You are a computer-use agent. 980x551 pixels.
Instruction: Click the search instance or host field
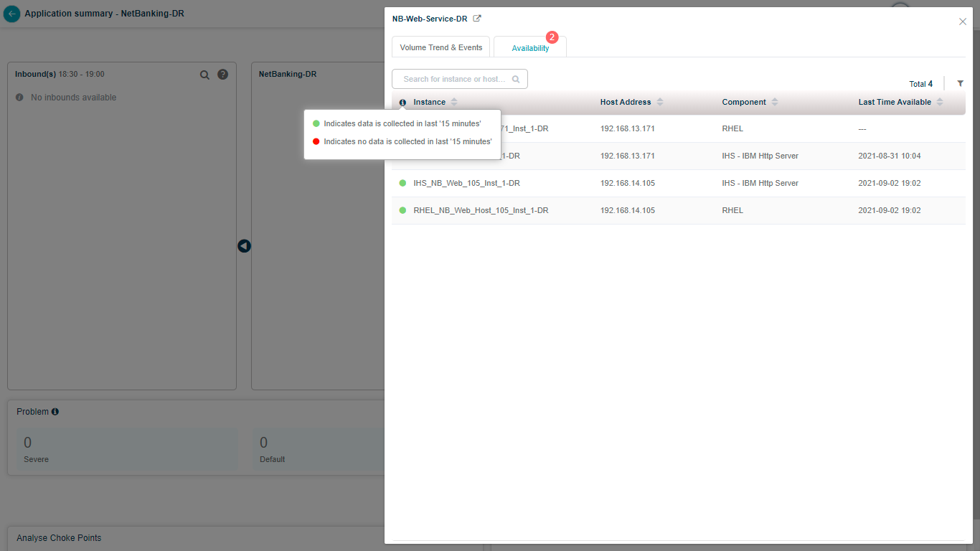tap(454, 79)
